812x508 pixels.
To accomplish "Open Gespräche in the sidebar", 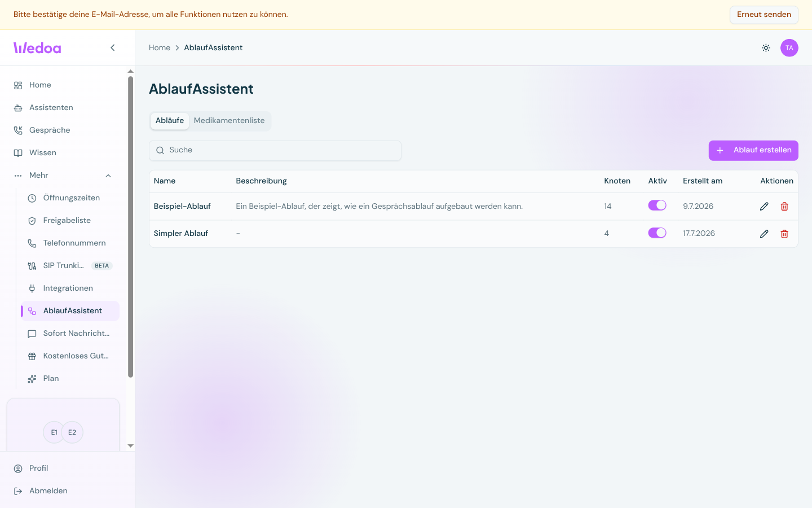I will (x=63, y=130).
